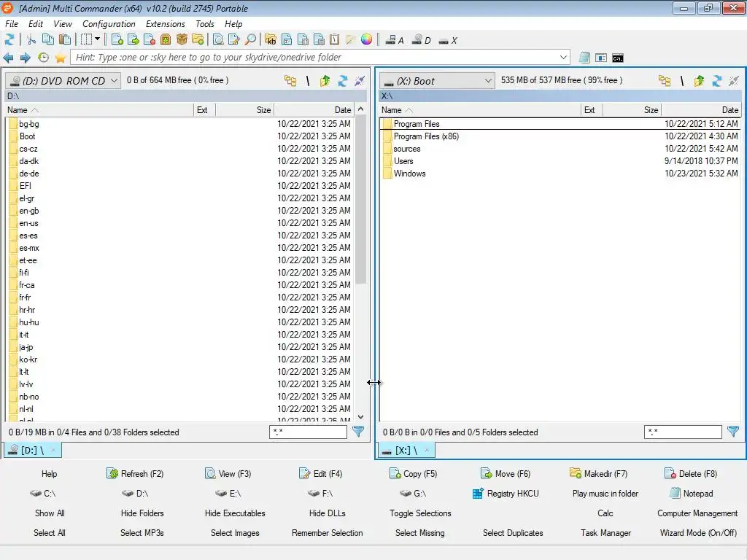747x560 pixels.
Task: Click left panel go-up folder icon
Action: pyautogui.click(x=325, y=80)
